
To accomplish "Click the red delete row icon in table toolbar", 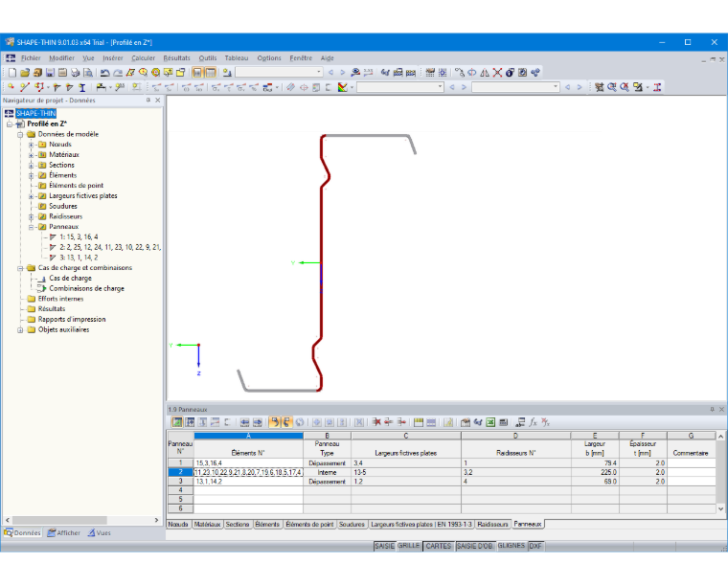I will [x=376, y=422].
